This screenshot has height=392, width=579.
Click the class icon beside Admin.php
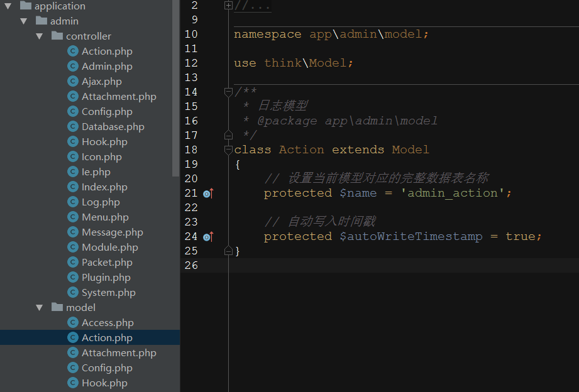click(72, 66)
